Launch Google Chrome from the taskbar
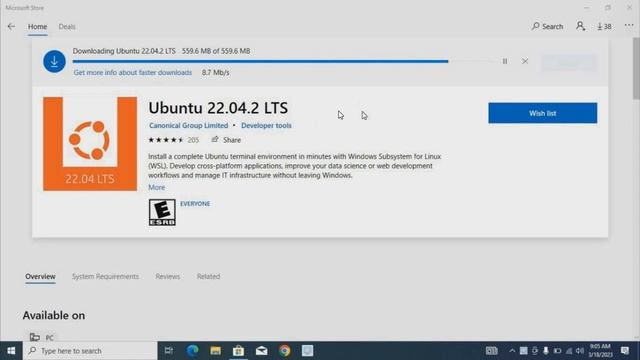Viewport: 640px width, 360px height. pos(285,351)
